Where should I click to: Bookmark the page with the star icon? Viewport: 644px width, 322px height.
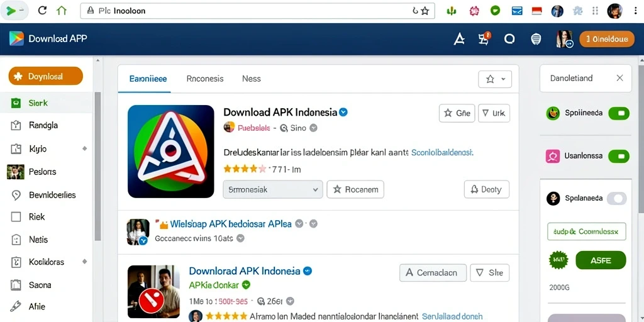pos(425,11)
